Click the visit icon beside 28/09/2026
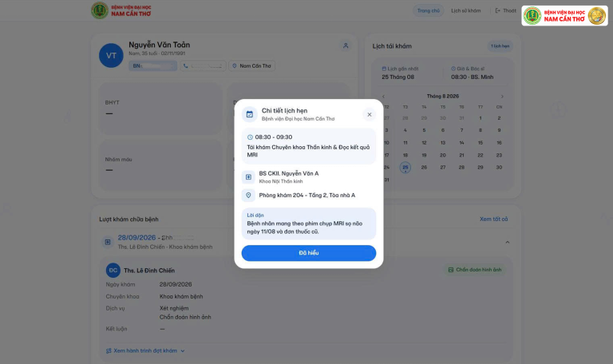 pyautogui.click(x=108, y=242)
